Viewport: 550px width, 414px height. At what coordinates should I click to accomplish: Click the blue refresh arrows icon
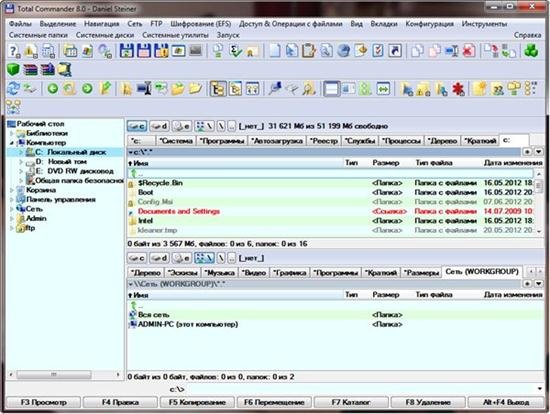14,88
